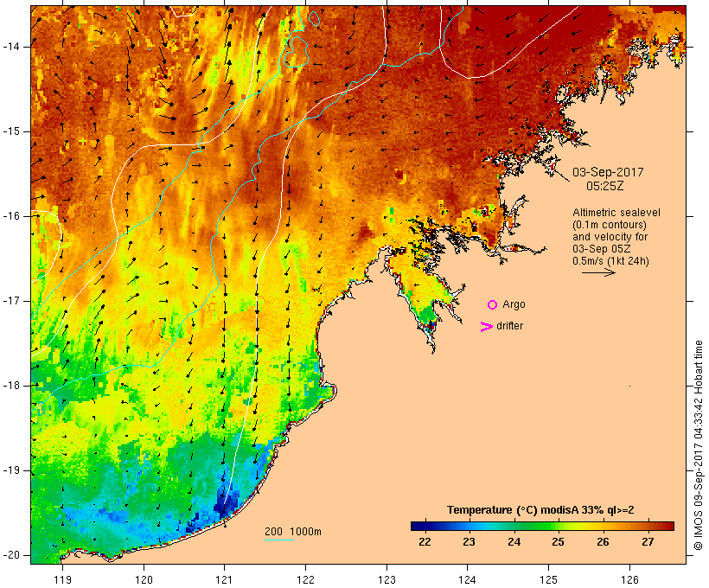Click the -14 latitude axis label
This screenshot has width=709, height=588.
coord(11,47)
